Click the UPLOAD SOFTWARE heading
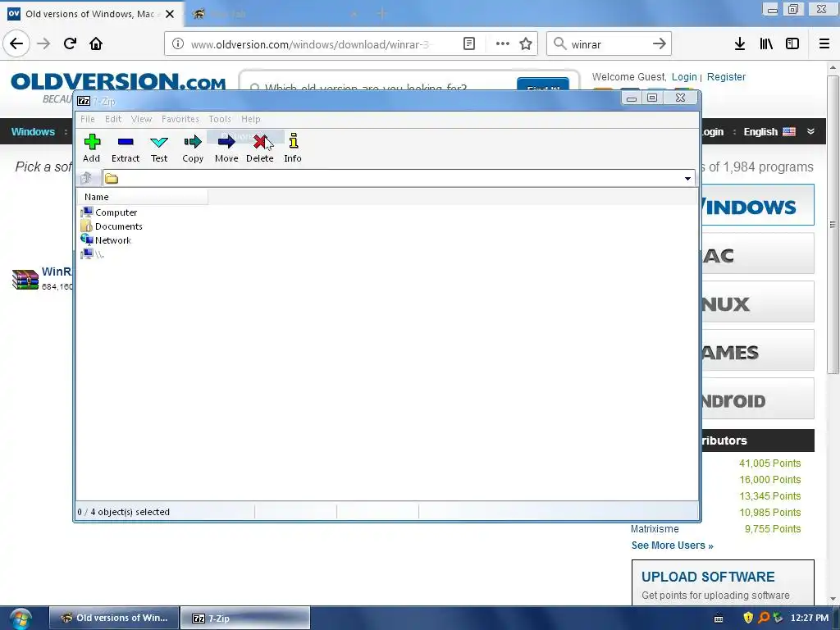The image size is (840, 630). click(708, 577)
